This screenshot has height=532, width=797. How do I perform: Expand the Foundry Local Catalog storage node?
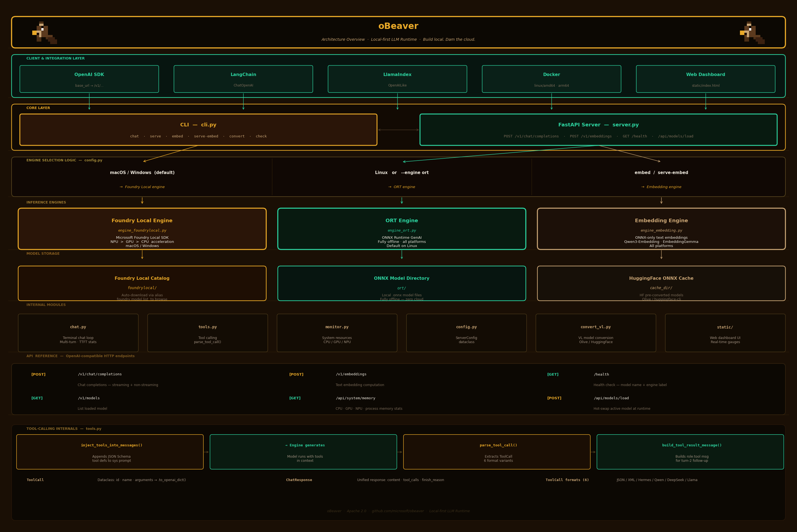(142, 283)
